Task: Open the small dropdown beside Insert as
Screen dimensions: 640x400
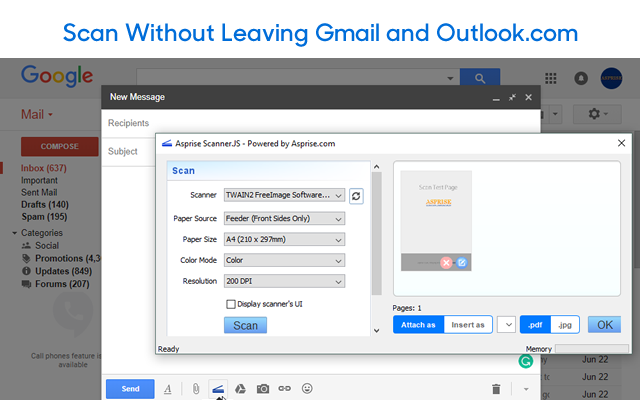Action: tap(506, 325)
